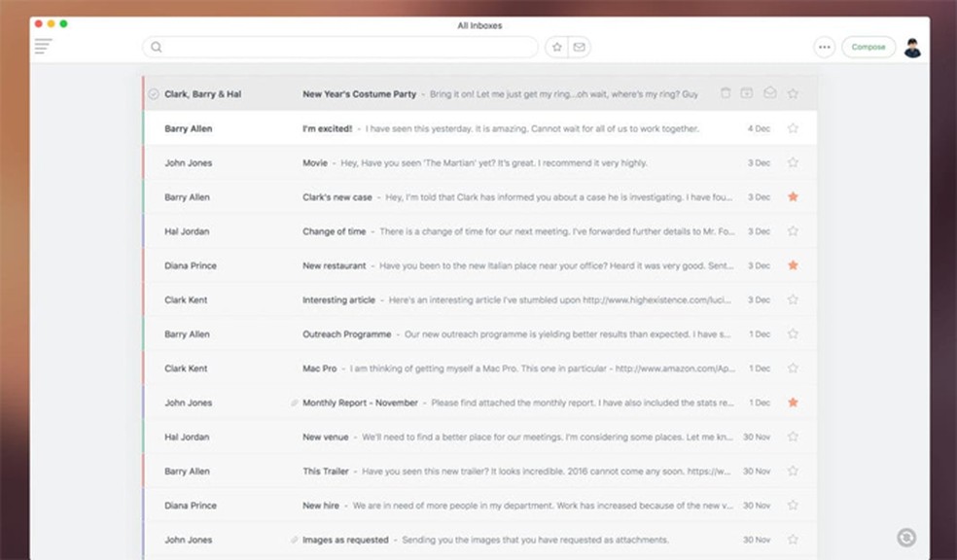The image size is (957, 560).
Task: Star the Movie email from John Jones
Action: point(793,162)
